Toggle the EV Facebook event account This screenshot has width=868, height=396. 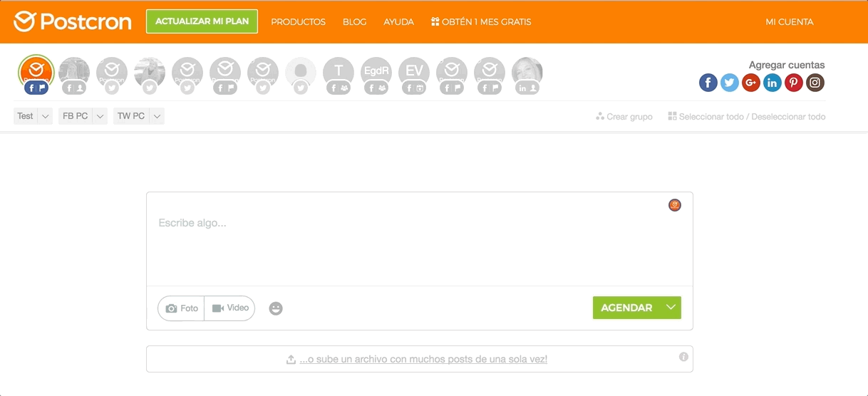[414, 73]
